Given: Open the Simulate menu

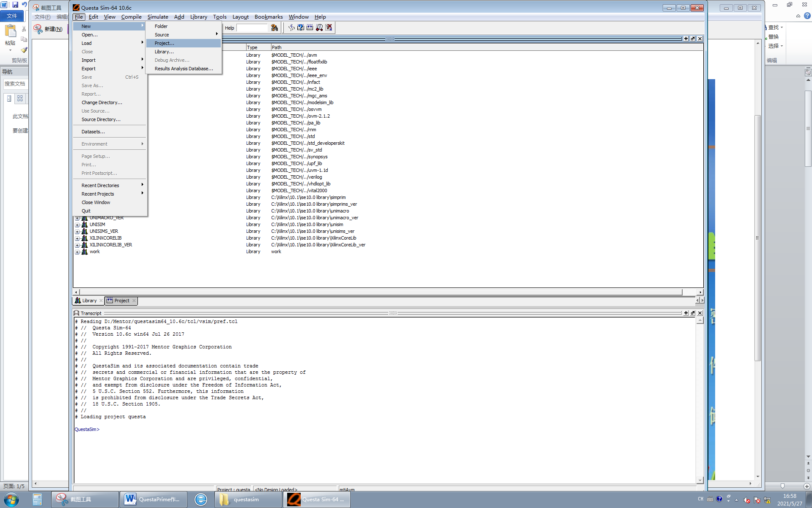Looking at the screenshot, I should 158,17.
